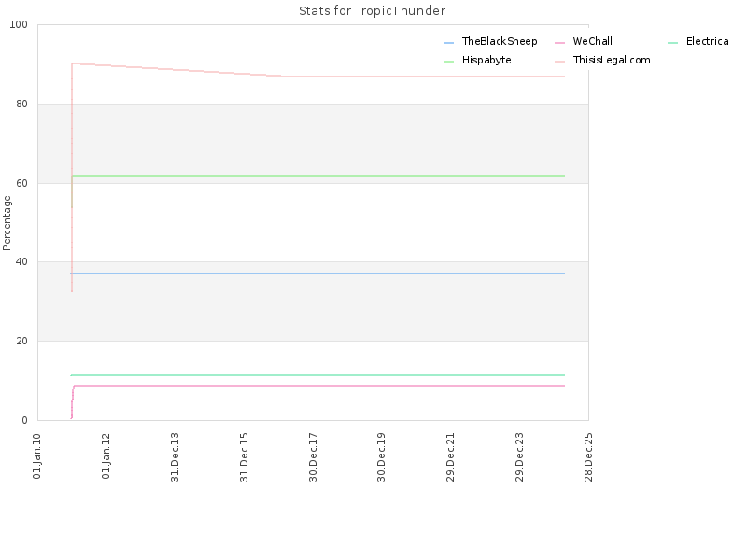Click the green Hispabyte line near 60 percent
Viewport: 747px width, 560px height.
pyautogui.click(x=317, y=176)
